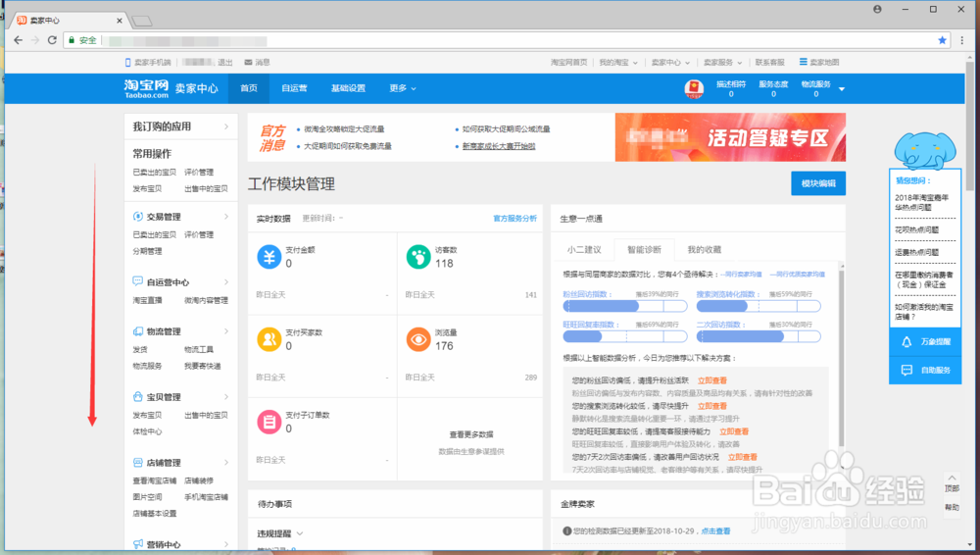Click the 淘宝网 Taobao.com logo

coord(146,88)
